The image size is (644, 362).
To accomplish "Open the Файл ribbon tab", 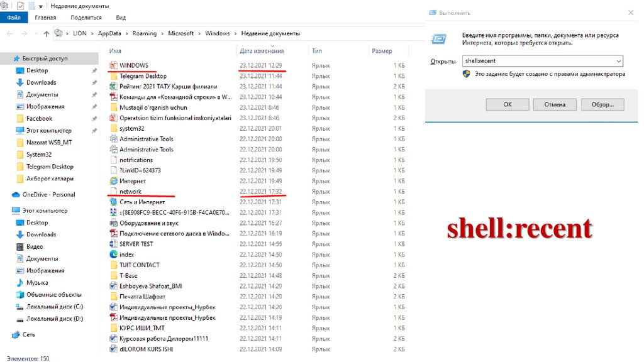I will 14,18.
